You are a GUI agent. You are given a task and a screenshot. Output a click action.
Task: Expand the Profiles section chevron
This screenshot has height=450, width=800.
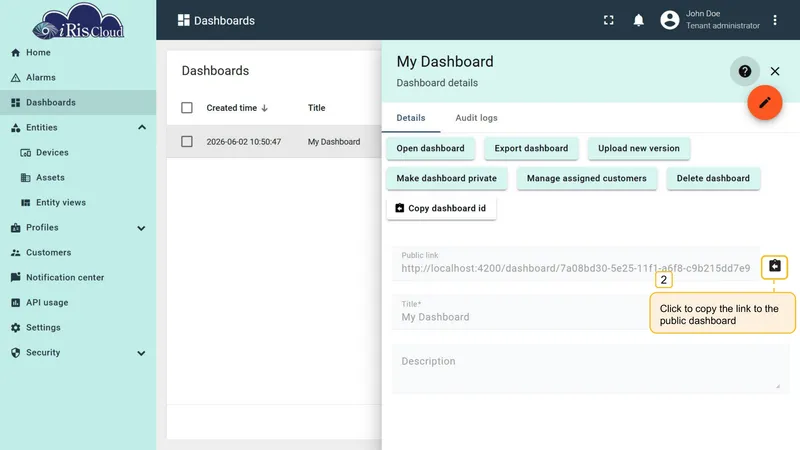tap(141, 228)
